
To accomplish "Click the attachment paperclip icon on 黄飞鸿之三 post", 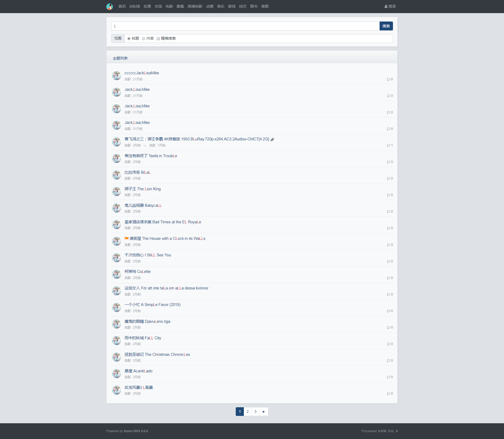I will (x=272, y=140).
